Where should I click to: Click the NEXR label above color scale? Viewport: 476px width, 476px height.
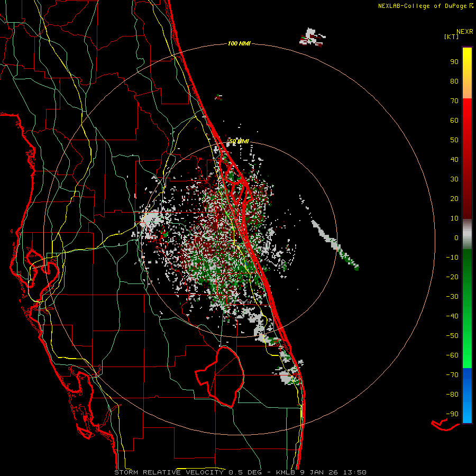[x=464, y=32]
